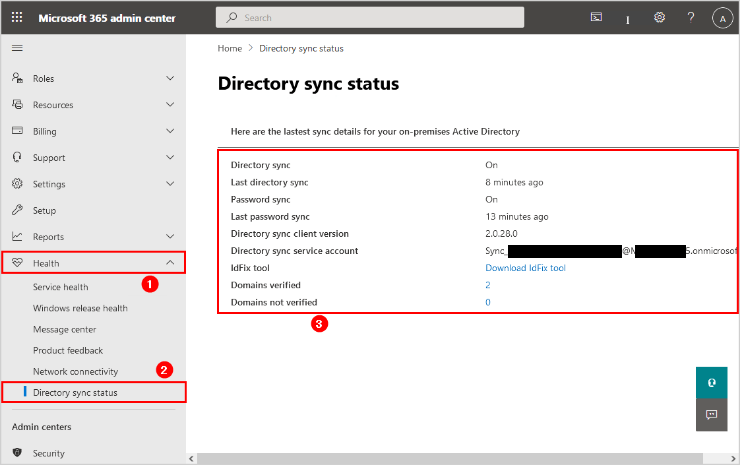This screenshot has width=742, height=465.
Task: Open the settings gear in header
Action: (x=659, y=18)
